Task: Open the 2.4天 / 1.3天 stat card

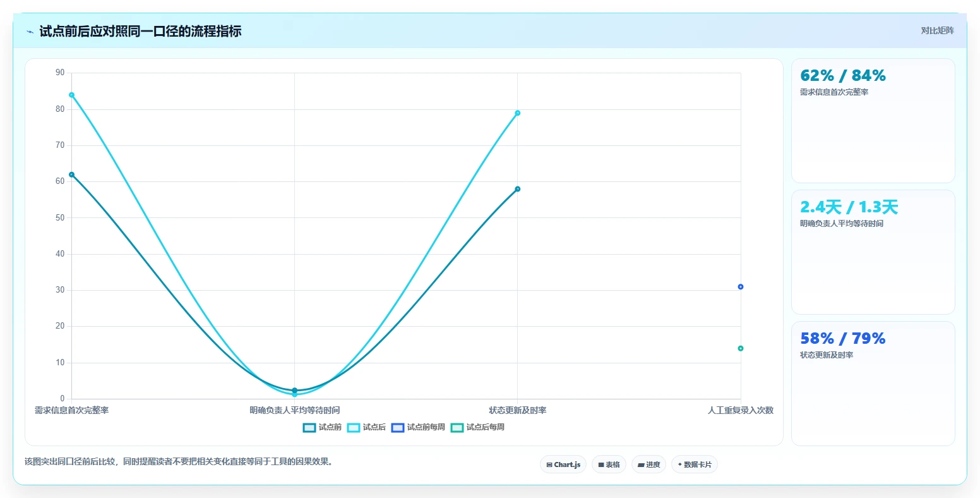Action: coord(873,252)
